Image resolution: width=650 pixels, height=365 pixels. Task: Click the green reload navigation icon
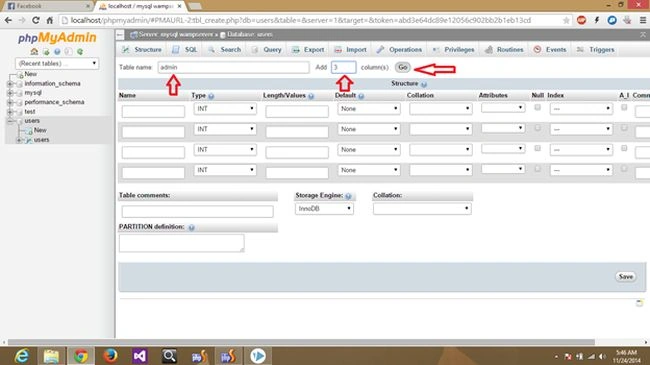[80, 51]
